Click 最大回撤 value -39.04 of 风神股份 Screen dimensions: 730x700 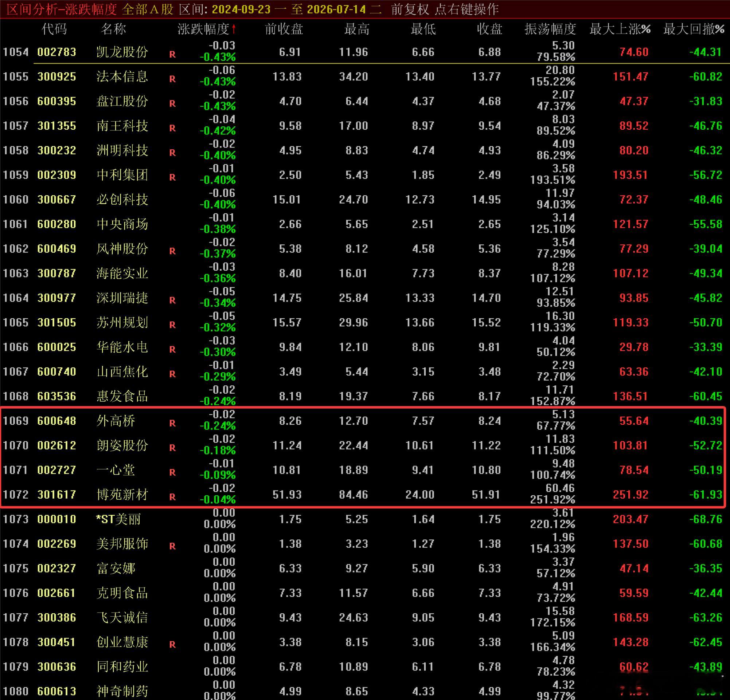(706, 248)
